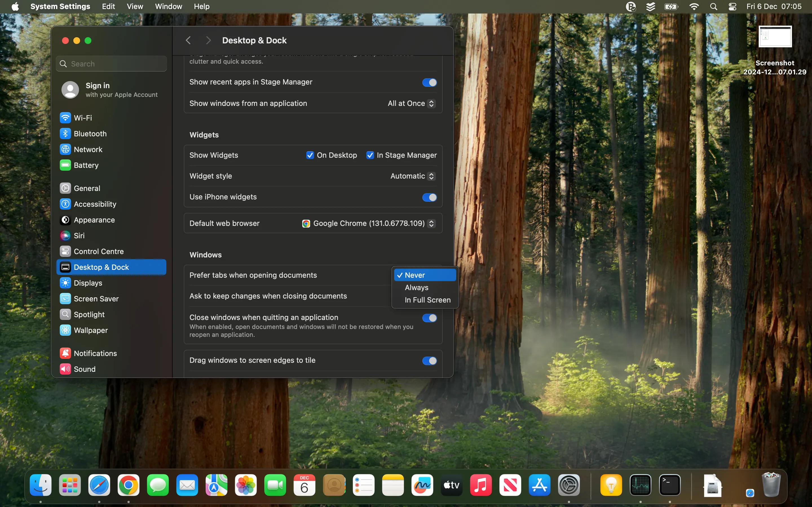Open Bluetooth settings in sidebar
The image size is (812, 507).
pyautogui.click(x=91, y=134)
